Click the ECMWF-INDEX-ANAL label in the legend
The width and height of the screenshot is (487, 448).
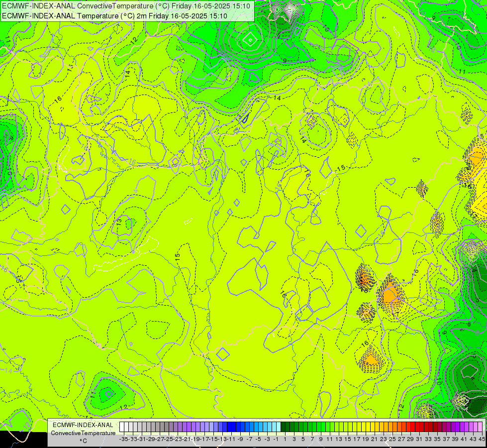pyautogui.click(x=83, y=425)
